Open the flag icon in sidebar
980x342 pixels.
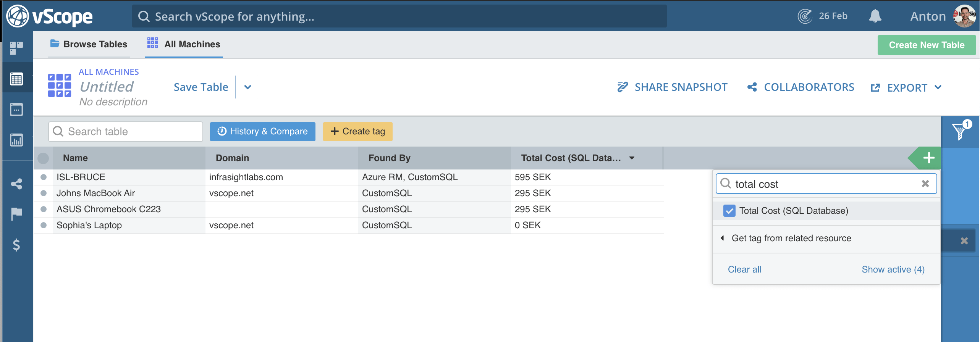tap(16, 214)
